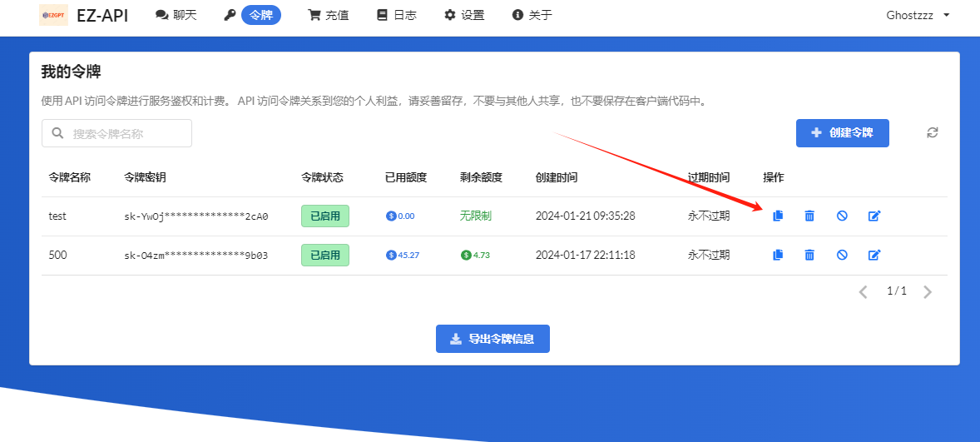Focus the 搜索令牌名称 search field
Viewport: 980px width, 442px height.
tap(116, 133)
